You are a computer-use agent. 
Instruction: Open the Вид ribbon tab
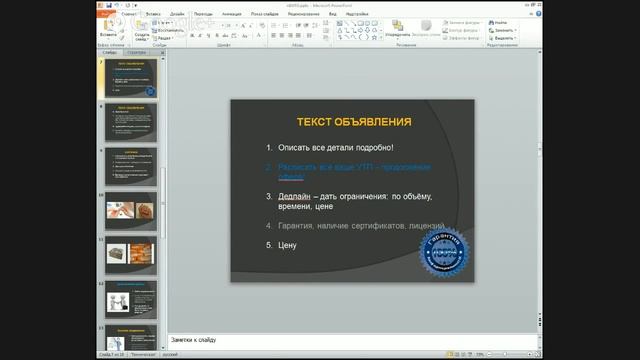pyautogui.click(x=333, y=14)
